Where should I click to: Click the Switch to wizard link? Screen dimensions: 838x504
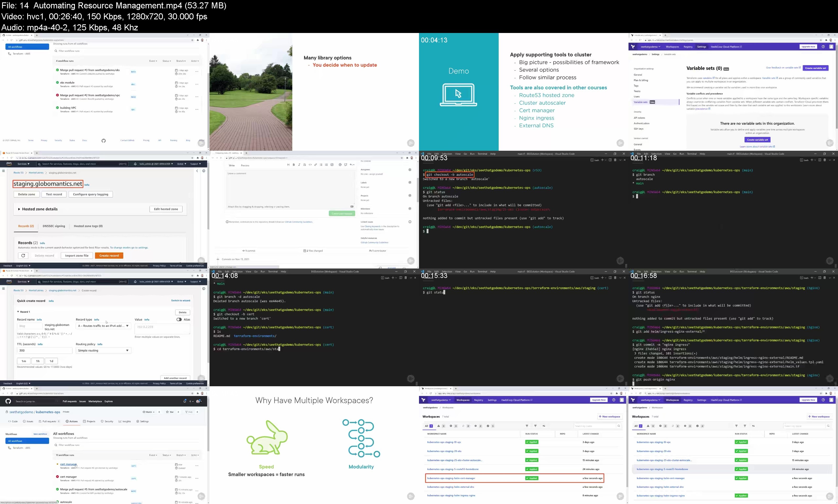click(180, 301)
